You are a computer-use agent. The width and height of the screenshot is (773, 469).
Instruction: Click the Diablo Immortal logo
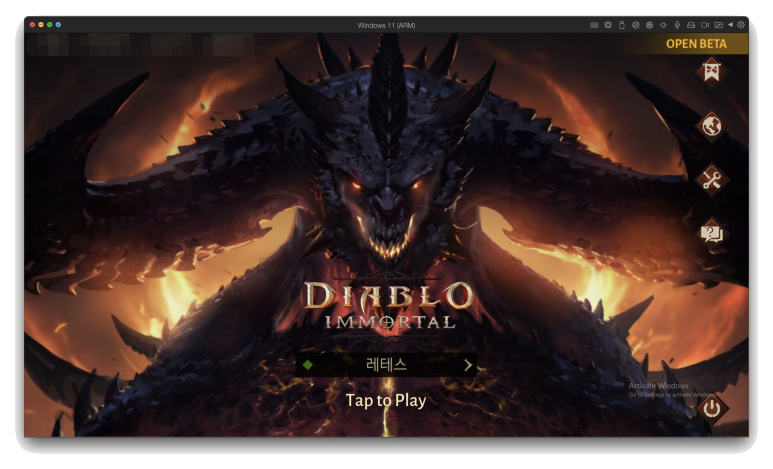[x=388, y=306]
